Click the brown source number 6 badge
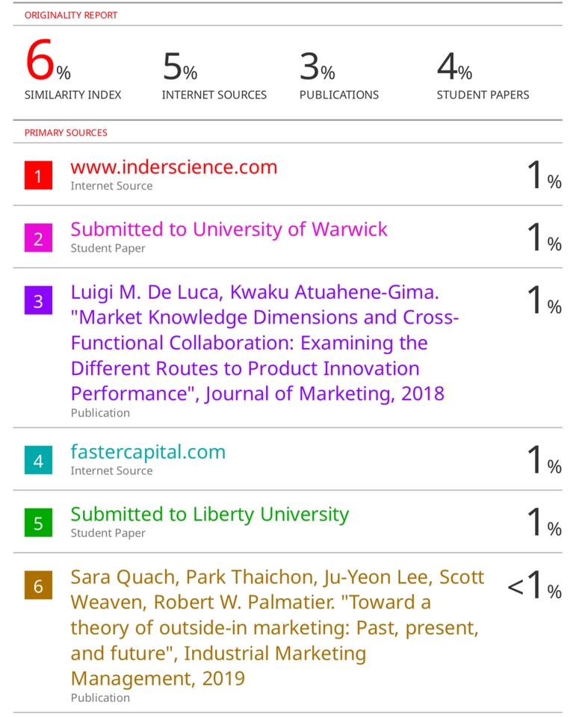 pyautogui.click(x=38, y=586)
